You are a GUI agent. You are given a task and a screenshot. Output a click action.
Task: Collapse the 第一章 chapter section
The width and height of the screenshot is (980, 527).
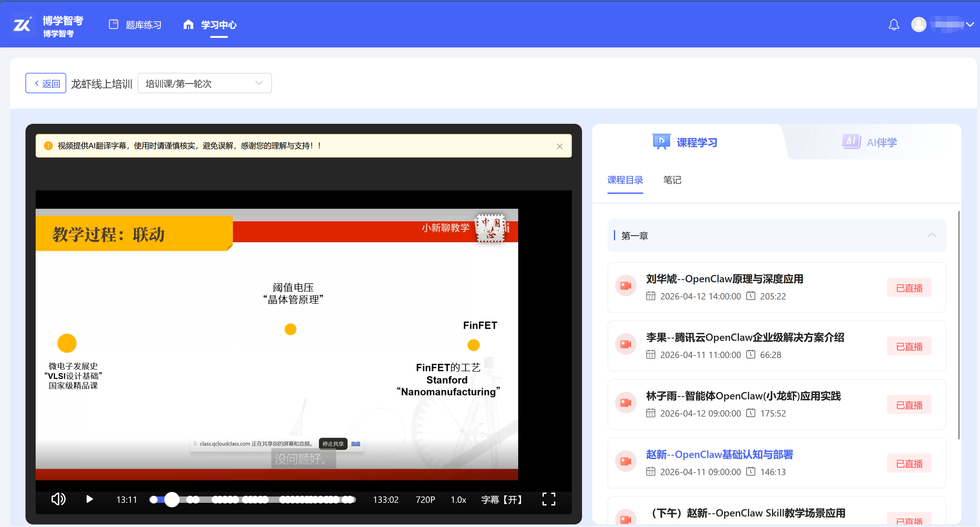click(932, 235)
